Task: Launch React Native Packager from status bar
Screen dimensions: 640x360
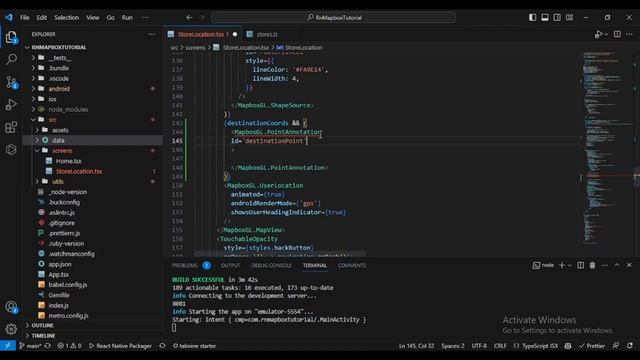Action: coord(120,346)
